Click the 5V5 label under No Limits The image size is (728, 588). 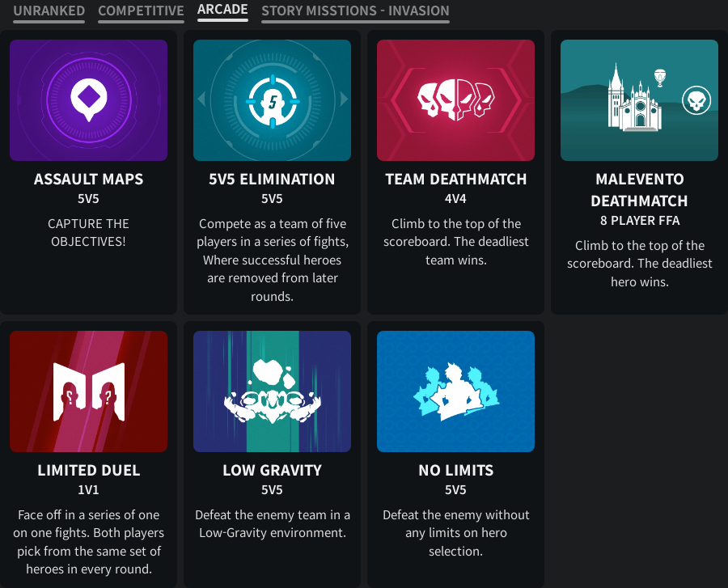[455, 489]
